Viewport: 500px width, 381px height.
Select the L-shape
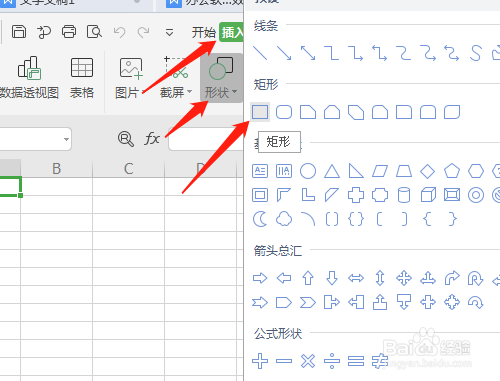click(308, 195)
